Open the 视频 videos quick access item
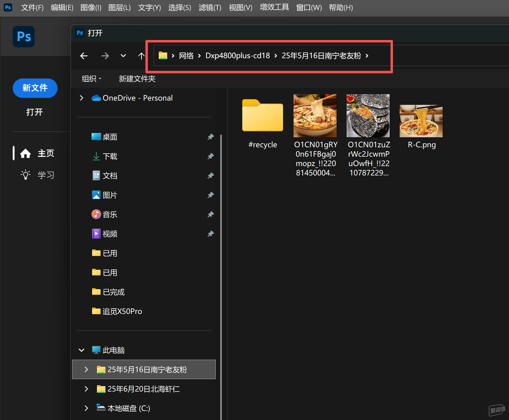The image size is (509, 420). point(110,234)
